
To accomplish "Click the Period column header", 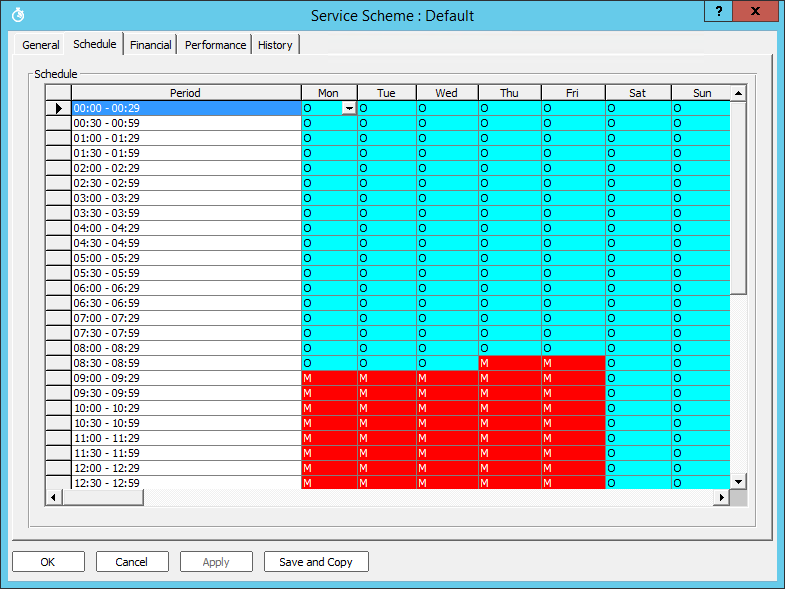I will 186,93.
